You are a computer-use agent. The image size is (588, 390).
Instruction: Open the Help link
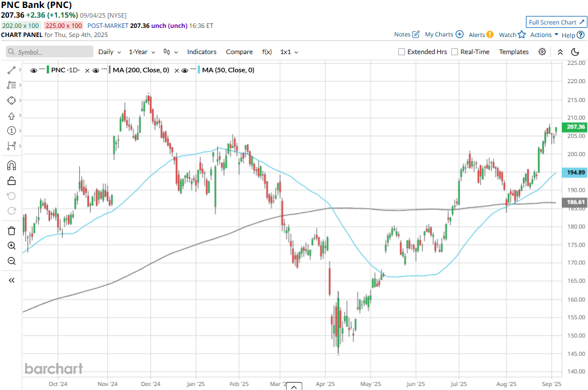click(x=569, y=35)
